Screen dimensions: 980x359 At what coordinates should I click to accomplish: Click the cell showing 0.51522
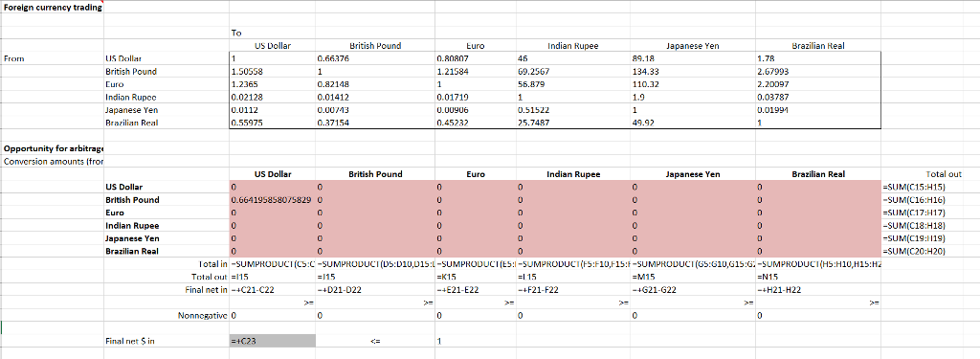[x=573, y=109]
